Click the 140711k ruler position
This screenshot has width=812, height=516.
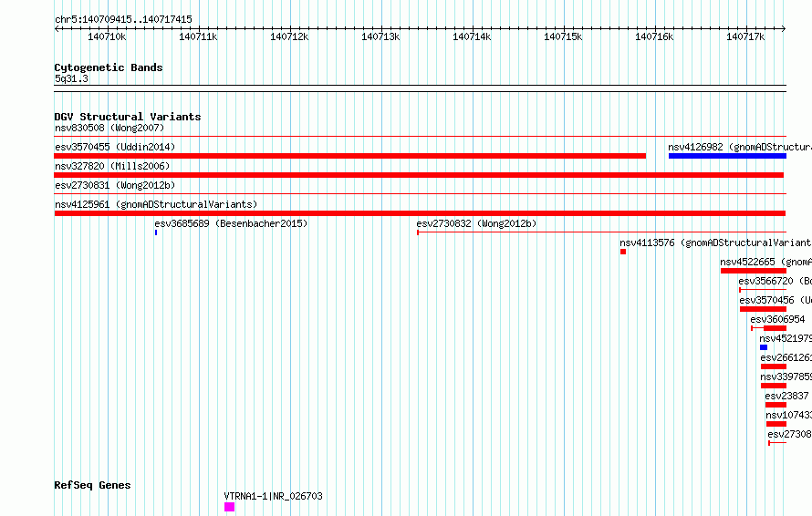tap(198, 36)
